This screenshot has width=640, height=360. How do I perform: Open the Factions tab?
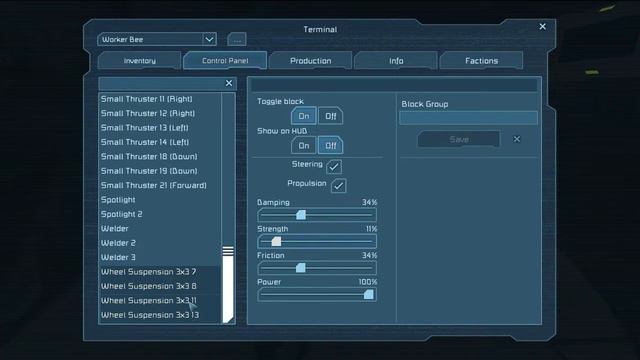pyautogui.click(x=481, y=61)
